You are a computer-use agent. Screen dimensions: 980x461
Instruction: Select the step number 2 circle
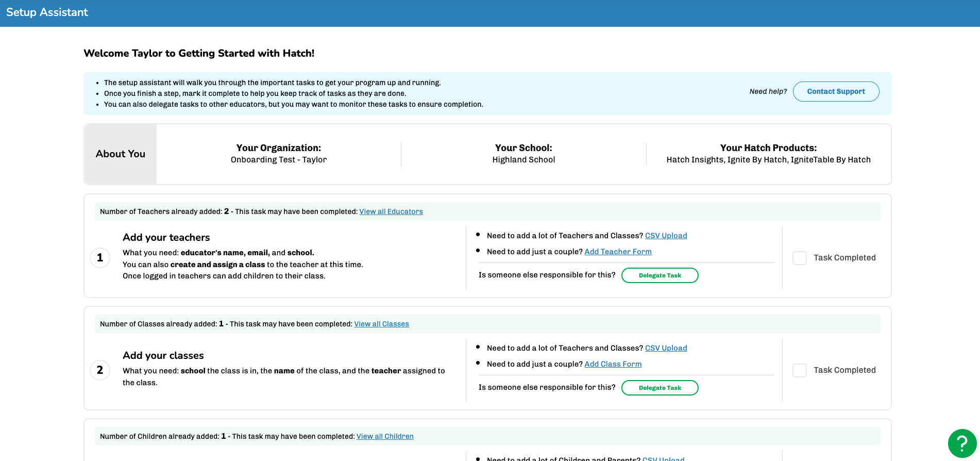click(x=100, y=370)
